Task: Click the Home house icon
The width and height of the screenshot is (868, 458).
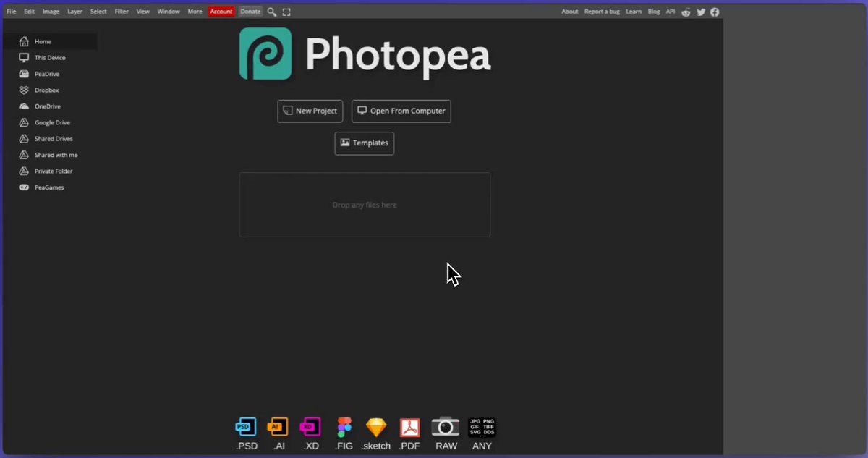Action: (24, 41)
